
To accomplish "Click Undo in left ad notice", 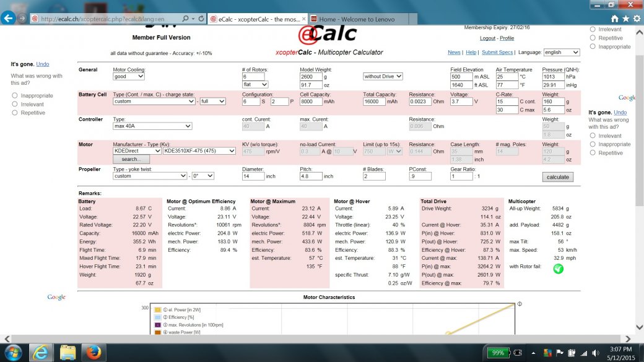I will 43,64.
